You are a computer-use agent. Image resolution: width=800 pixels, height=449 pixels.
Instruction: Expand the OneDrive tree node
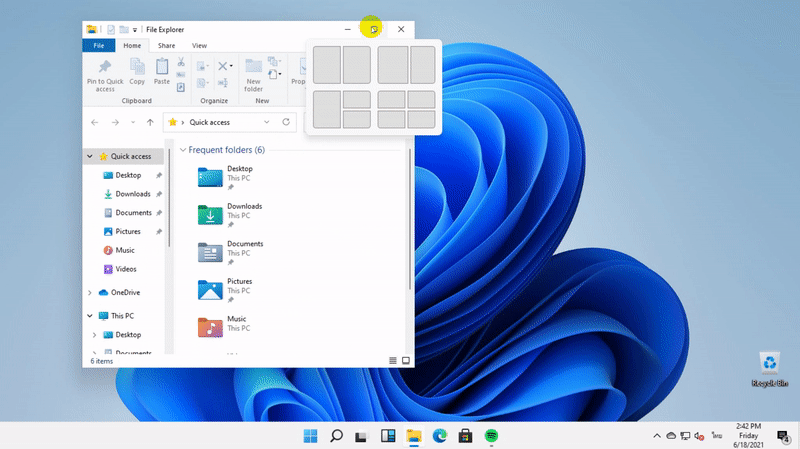[90, 292]
